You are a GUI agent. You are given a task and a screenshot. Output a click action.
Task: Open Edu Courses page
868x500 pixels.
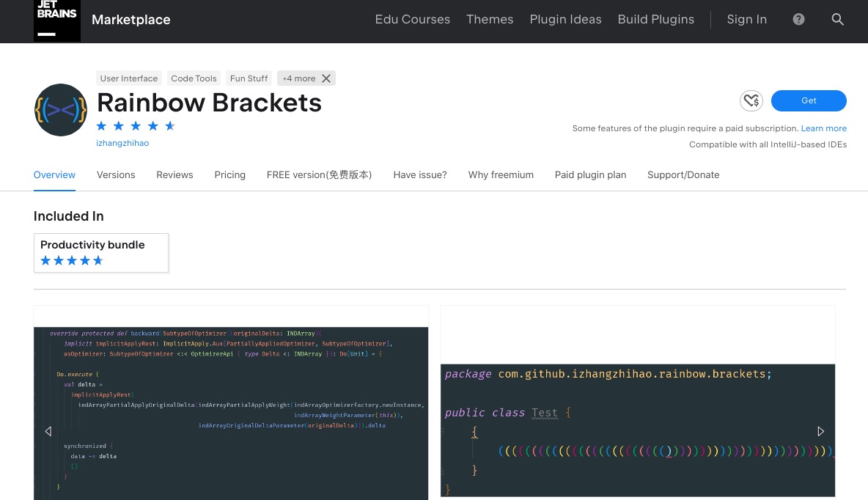413,19
